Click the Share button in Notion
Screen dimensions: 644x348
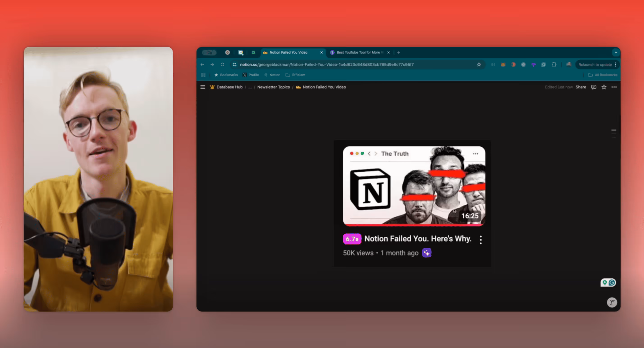[580, 87]
